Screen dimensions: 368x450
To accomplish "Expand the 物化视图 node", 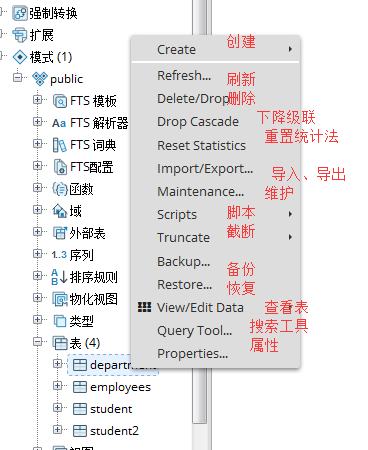I will [x=37, y=298].
